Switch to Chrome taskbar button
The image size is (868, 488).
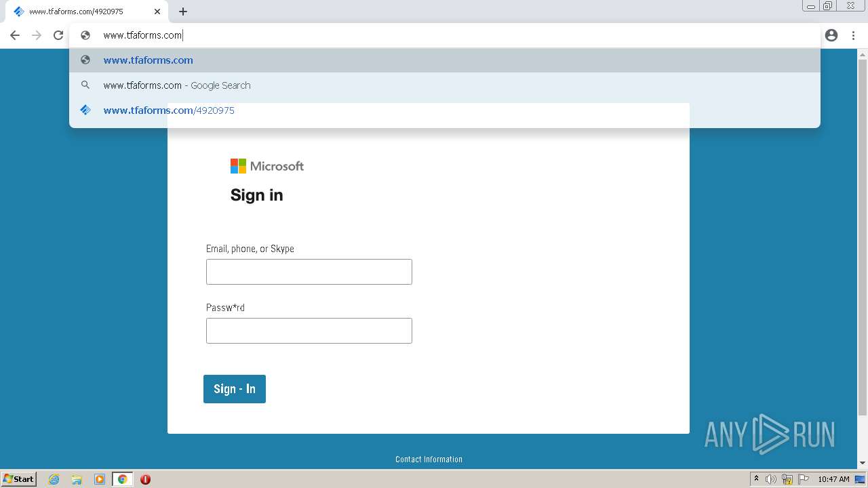click(122, 479)
